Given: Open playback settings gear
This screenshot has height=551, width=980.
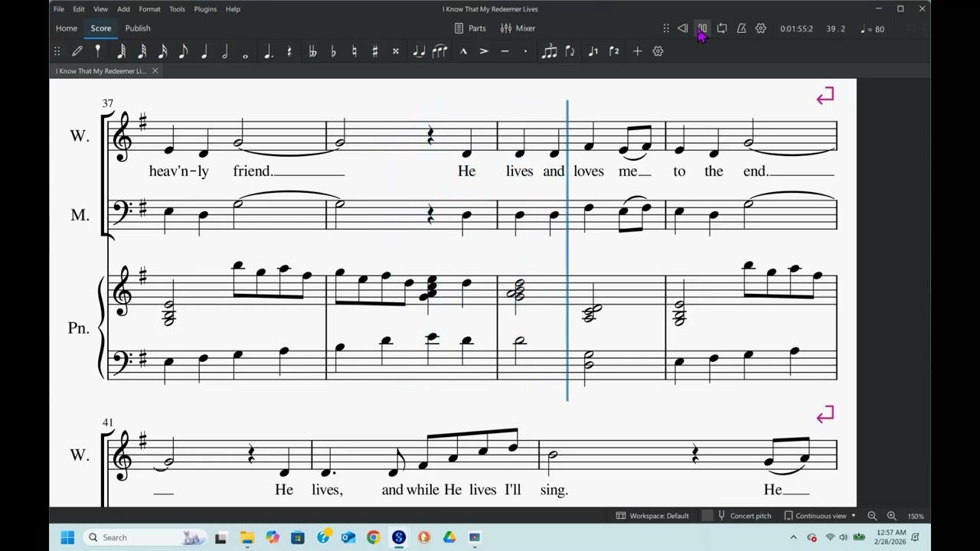Looking at the screenshot, I should pyautogui.click(x=760, y=28).
